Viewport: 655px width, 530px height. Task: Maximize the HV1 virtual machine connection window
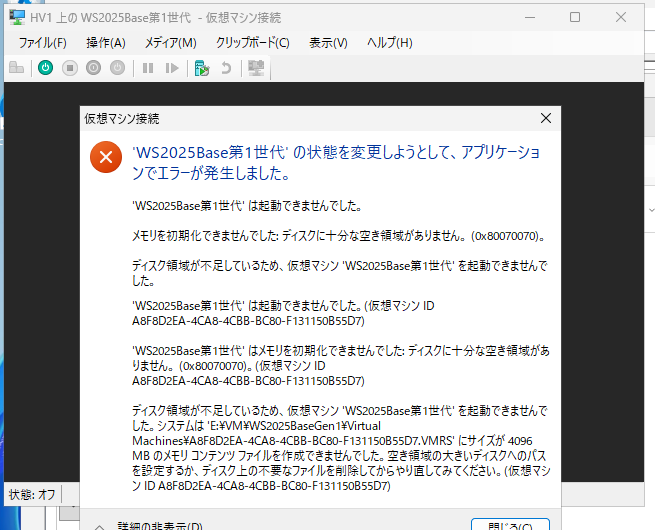point(575,17)
